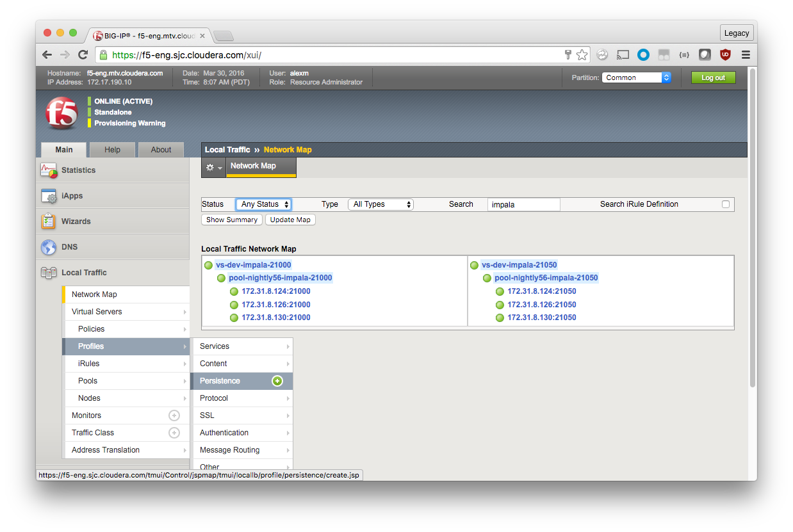This screenshot has width=793, height=532.
Task: Open the gear settings dropdown near Network Map
Action: coord(213,167)
